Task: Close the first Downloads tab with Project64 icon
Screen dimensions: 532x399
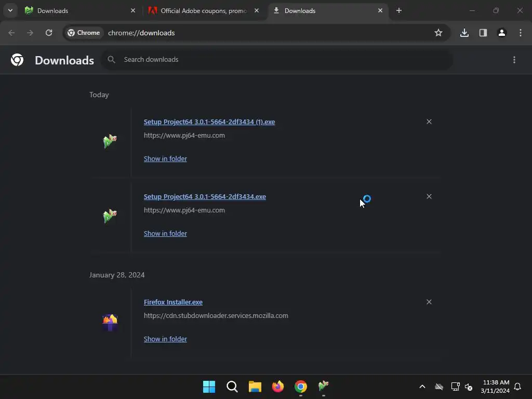Action: pos(133,10)
